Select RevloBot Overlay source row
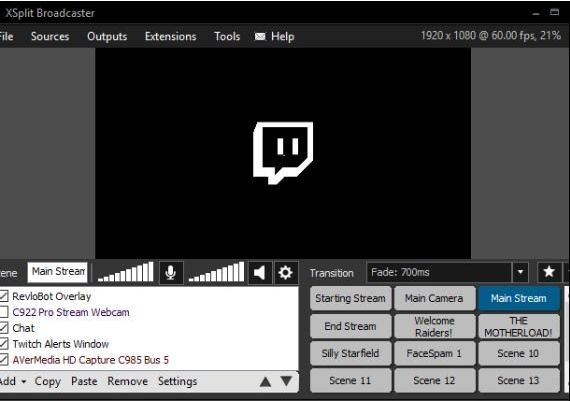Screen dimensions: 570x401 click(149, 296)
